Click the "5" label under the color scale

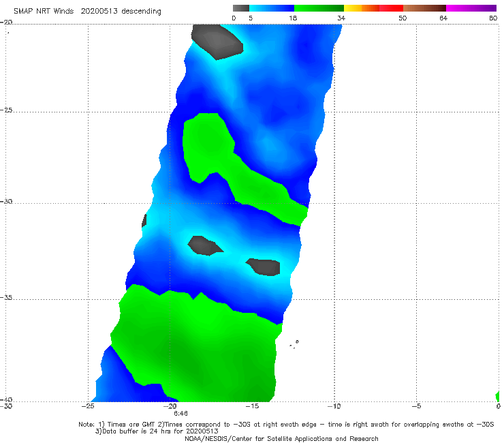(x=251, y=18)
